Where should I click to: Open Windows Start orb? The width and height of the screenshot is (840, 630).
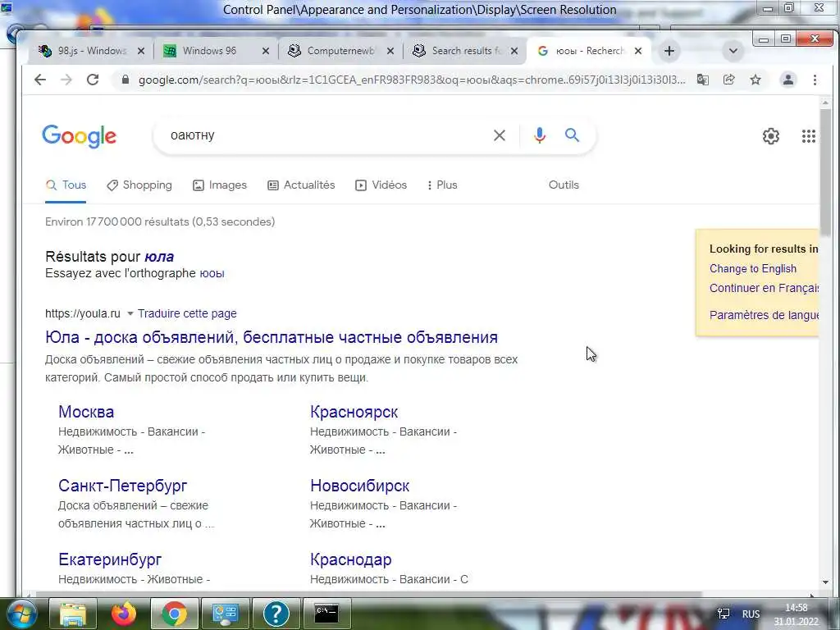21,614
